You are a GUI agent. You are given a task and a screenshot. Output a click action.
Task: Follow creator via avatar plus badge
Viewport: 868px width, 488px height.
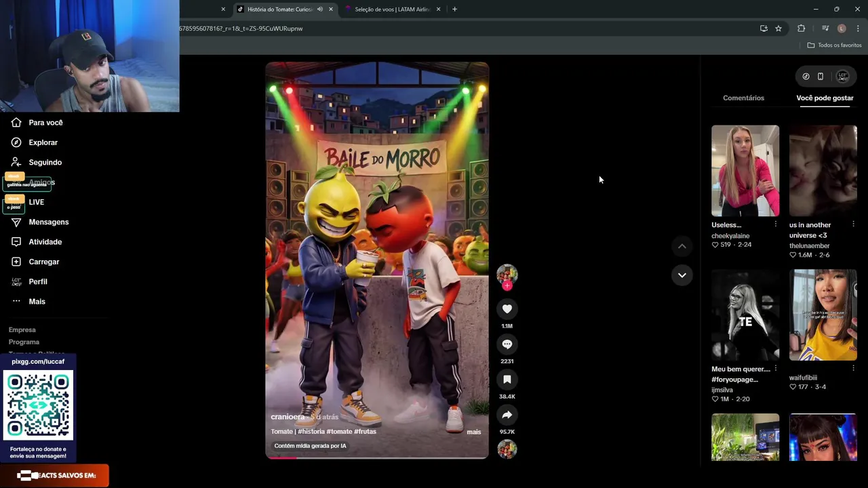coord(507,285)
